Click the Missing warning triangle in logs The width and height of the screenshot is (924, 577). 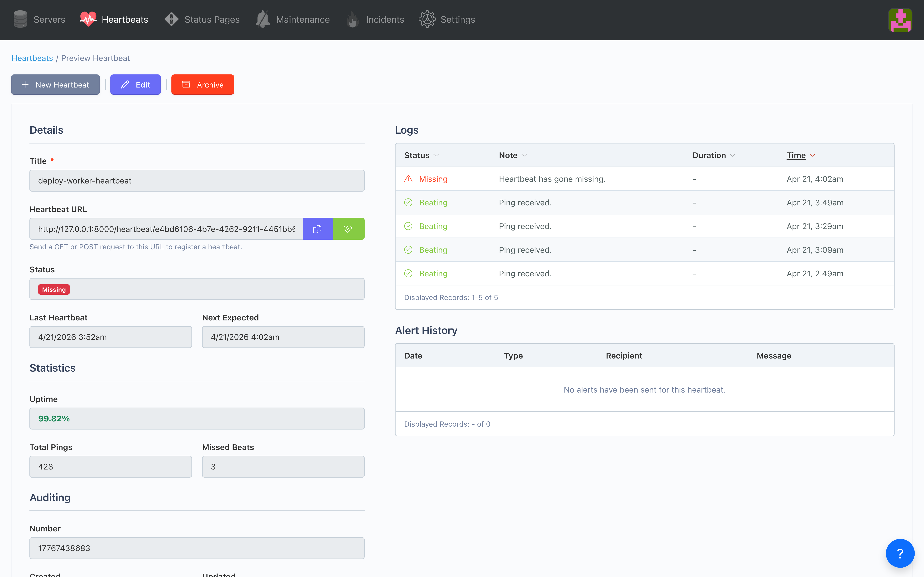click(408, 179)
